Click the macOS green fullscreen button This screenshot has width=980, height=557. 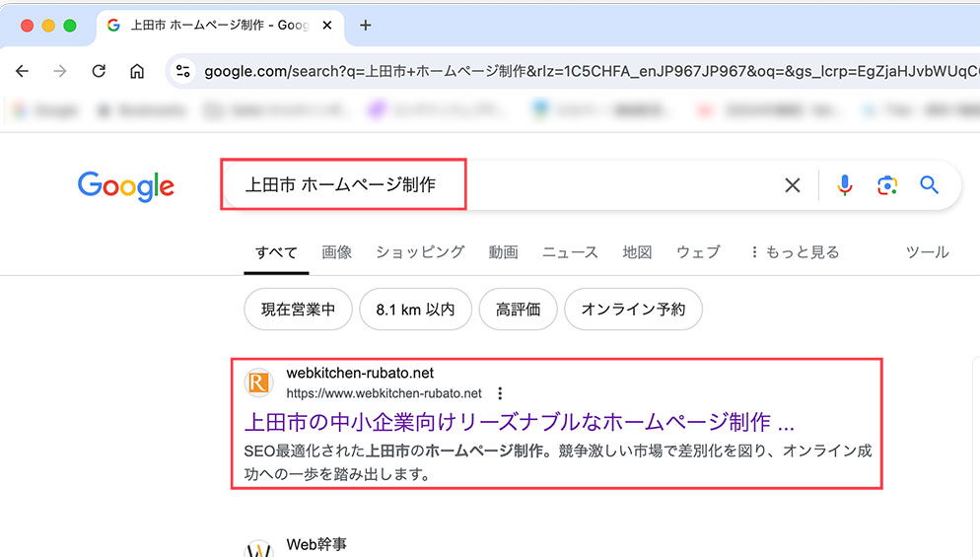(70, 26)
